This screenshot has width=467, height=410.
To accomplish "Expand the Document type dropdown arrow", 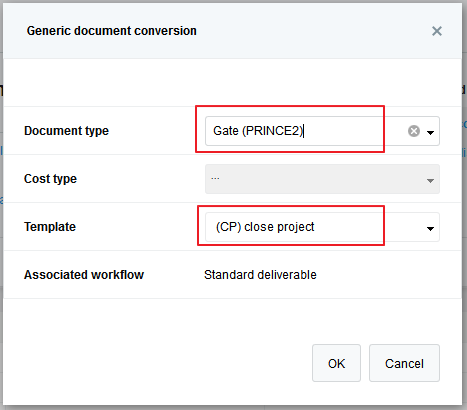I will pos(430,132).
